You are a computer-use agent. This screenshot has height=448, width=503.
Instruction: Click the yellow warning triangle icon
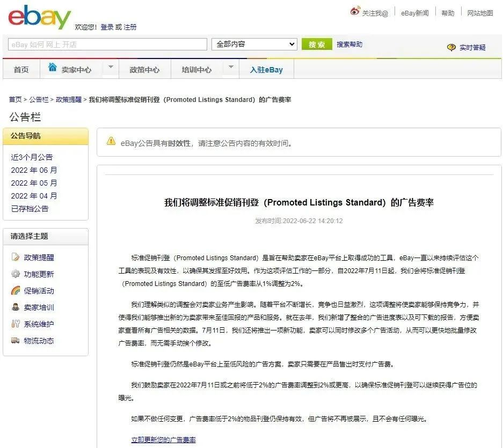click(111, 141)
